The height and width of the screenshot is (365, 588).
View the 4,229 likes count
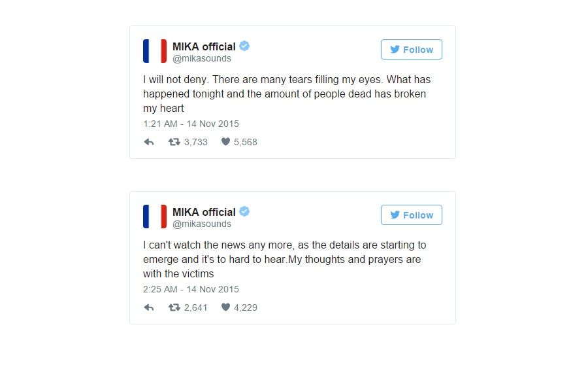246,308
